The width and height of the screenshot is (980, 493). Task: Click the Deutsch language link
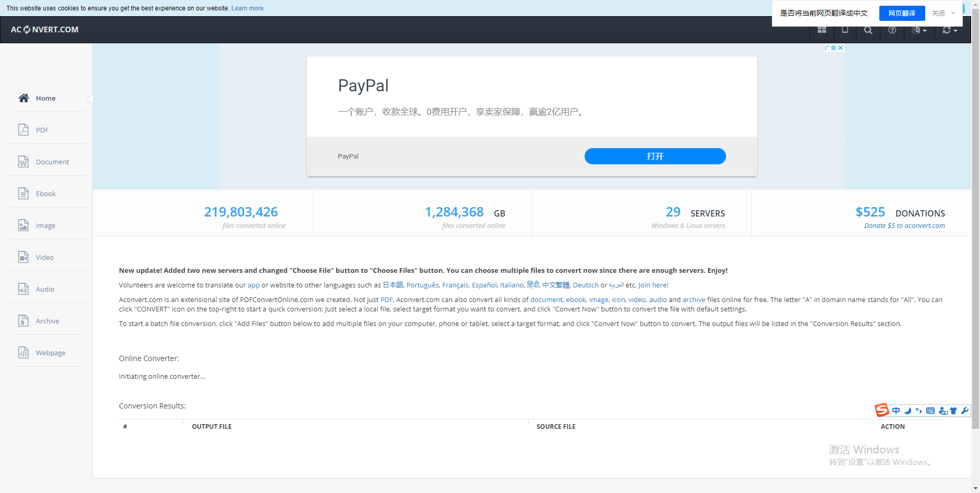pos(586,285)
